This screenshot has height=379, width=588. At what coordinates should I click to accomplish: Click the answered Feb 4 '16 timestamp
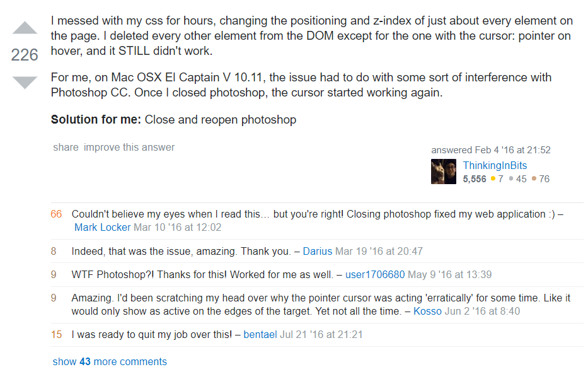[x=491, y=149]
